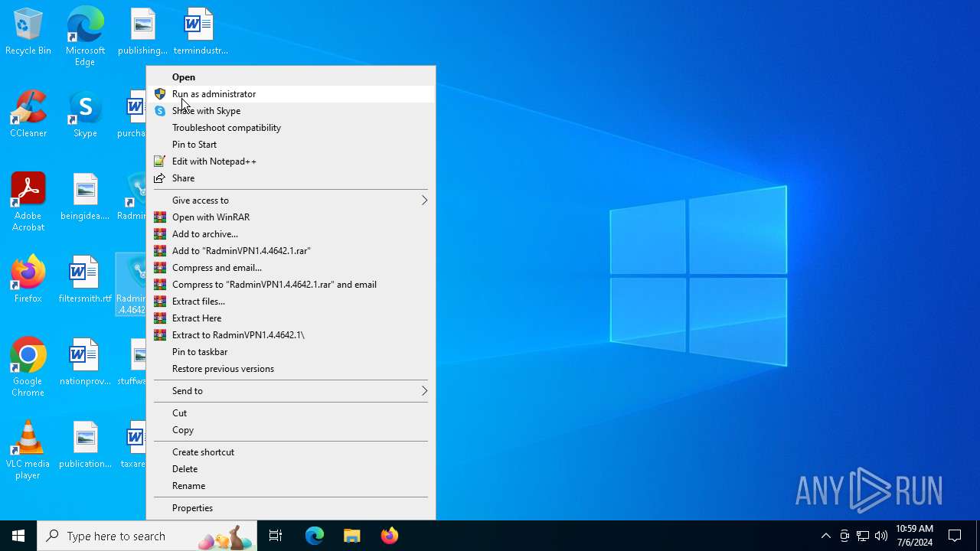Choose Extract to RadminVPN1.4.4642.1\

pyautogui.click(x=291, y=335)
